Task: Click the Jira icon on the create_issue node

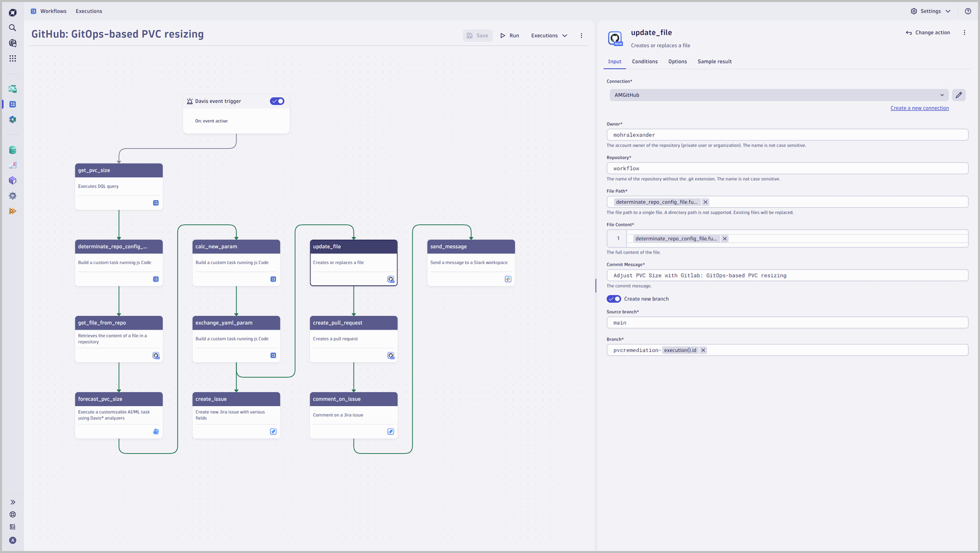Action: 273,432
